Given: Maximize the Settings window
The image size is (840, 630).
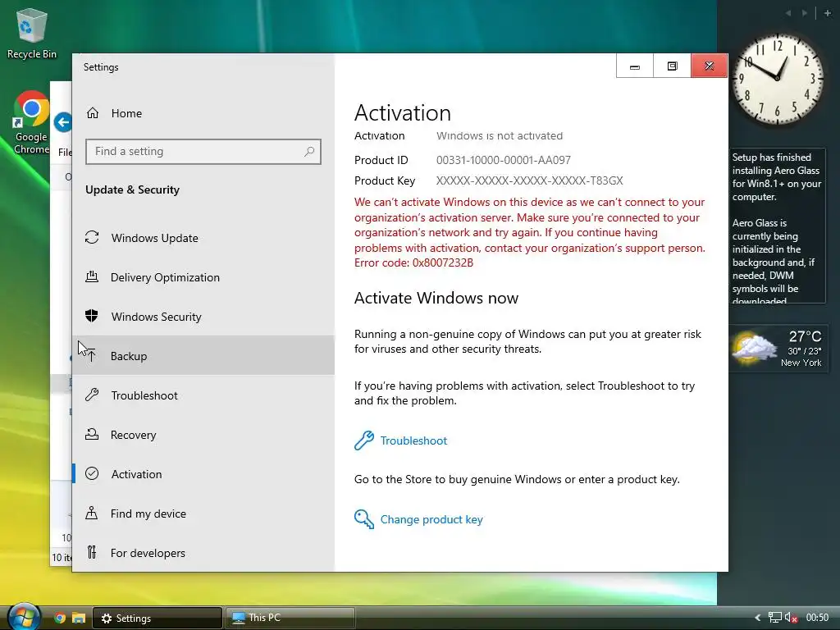Looking at the screenshot, I should [x=673, y=66].
